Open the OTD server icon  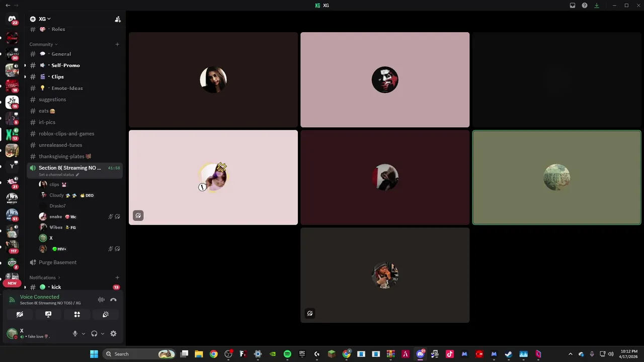pos(12,263)
